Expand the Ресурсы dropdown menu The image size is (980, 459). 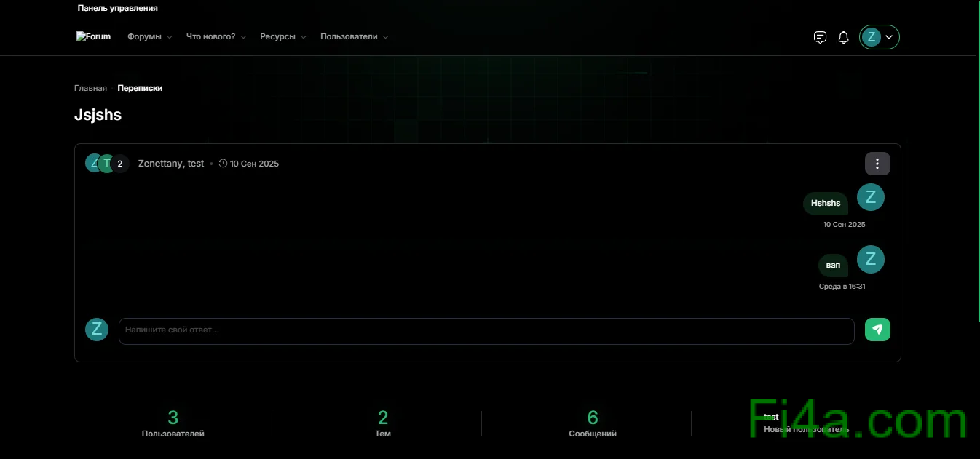[282, 37]
